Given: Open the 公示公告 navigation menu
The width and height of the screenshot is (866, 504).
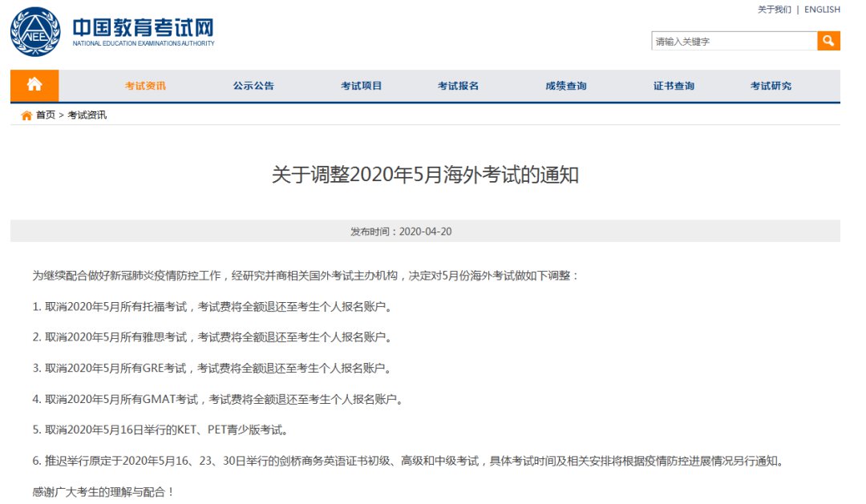Looking at the screenshot, I should pyautogui.click(x=253, y=86).
